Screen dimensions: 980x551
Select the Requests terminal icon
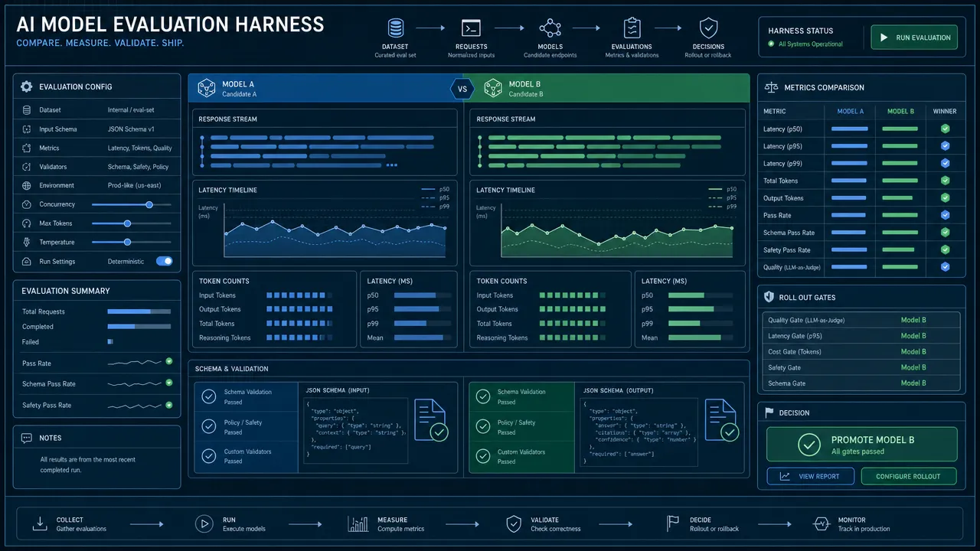(471, 29)
